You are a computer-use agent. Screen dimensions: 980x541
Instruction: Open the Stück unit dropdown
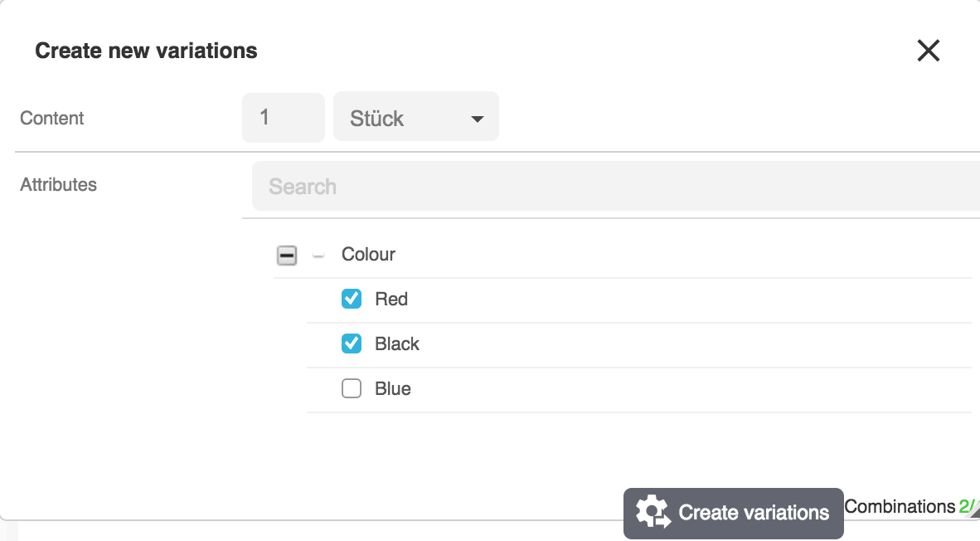point(415,118)
